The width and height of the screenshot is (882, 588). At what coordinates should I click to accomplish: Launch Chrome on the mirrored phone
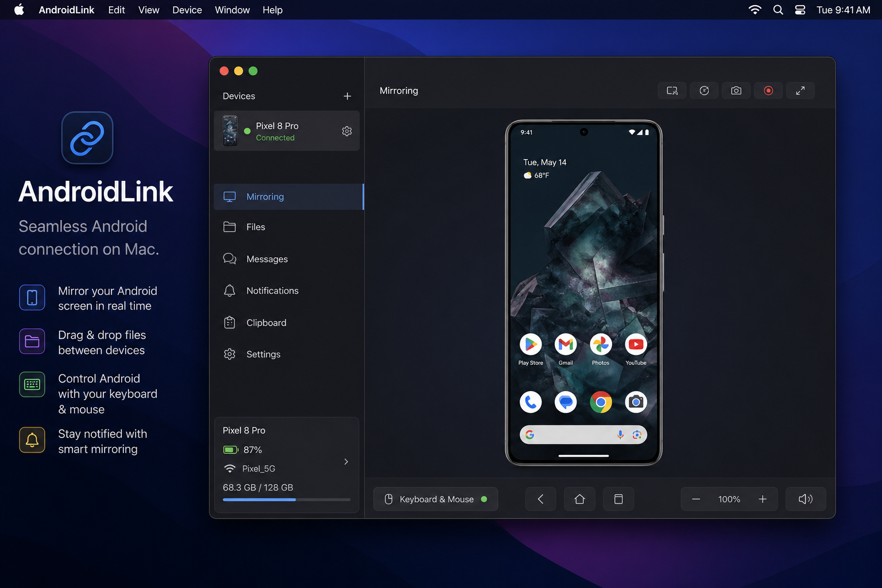tap(601, 402)
